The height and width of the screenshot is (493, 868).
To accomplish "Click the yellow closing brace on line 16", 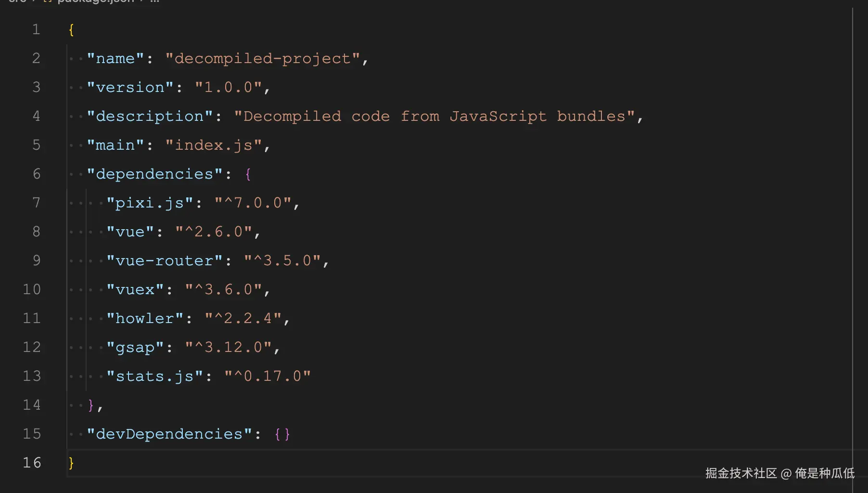I will [x=71, y=463].
